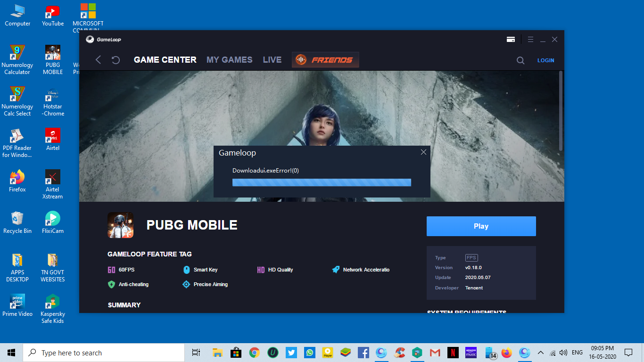Open Amazon Music from the taskbar
The width and height of the screenshot is (644, 362).
tap(471, 353)
